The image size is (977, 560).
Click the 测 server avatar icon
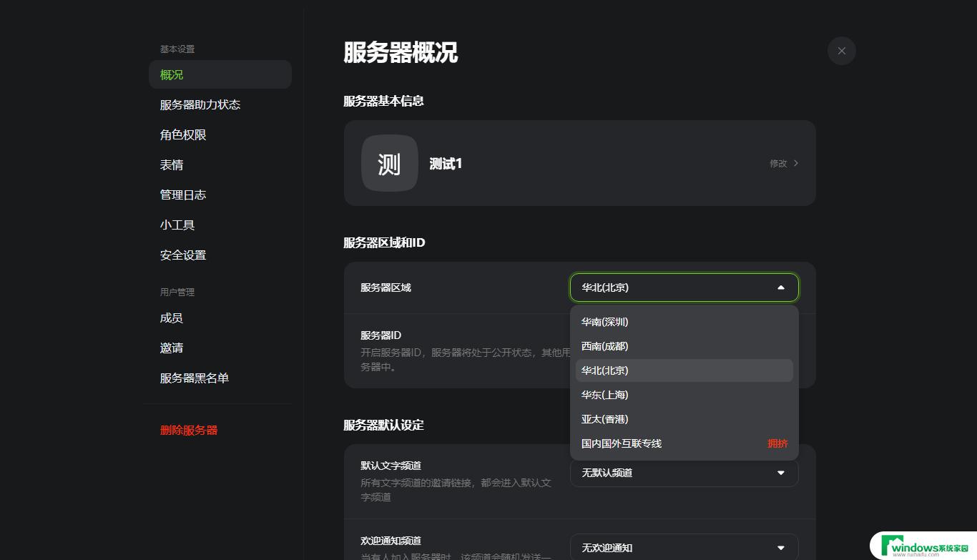(389, 163)
